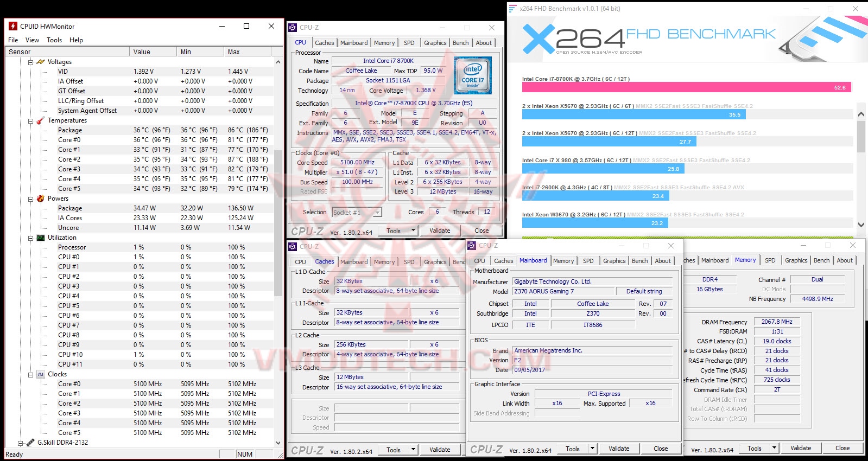The height and width of the screenshot is (461, 868).
Task: Click the Max column header in HWMonitor
Action: pyautogui.click(x=248, y=52)
